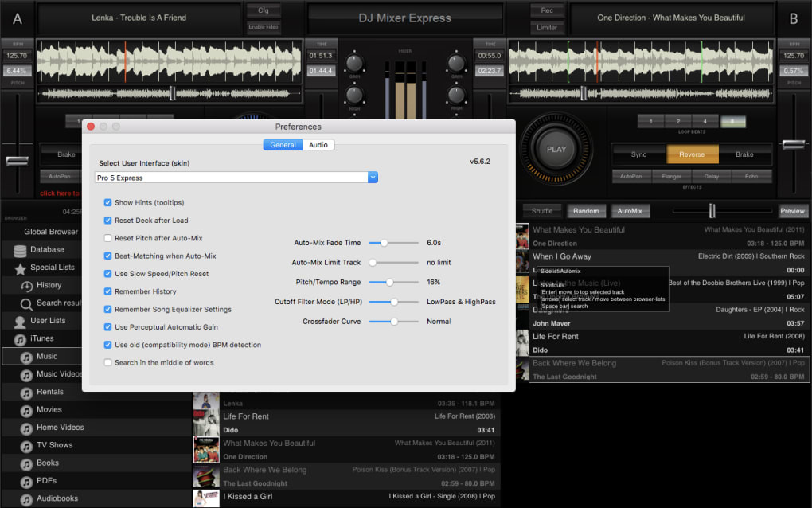812x508 pixels.
Task: Click the Auto-Mix Fade Time slider
Action: pyautogui.click(x=393, y=243)
